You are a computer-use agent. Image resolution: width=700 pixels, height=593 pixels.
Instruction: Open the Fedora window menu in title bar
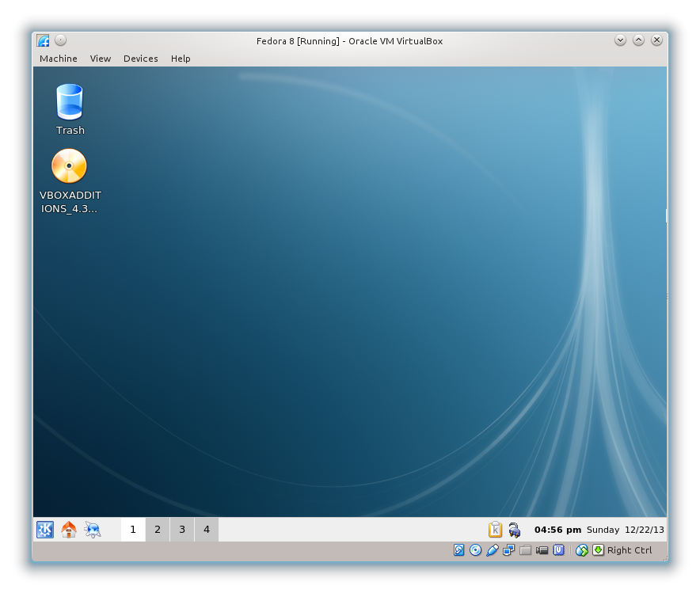(x=43, y=40)
